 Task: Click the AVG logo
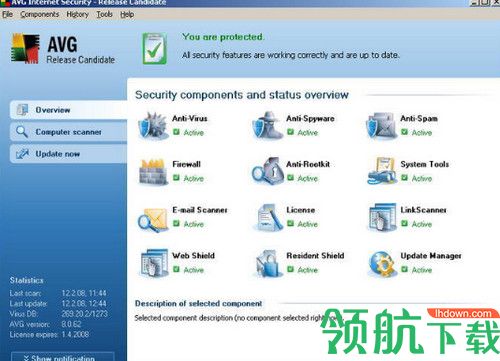[25, 49]
